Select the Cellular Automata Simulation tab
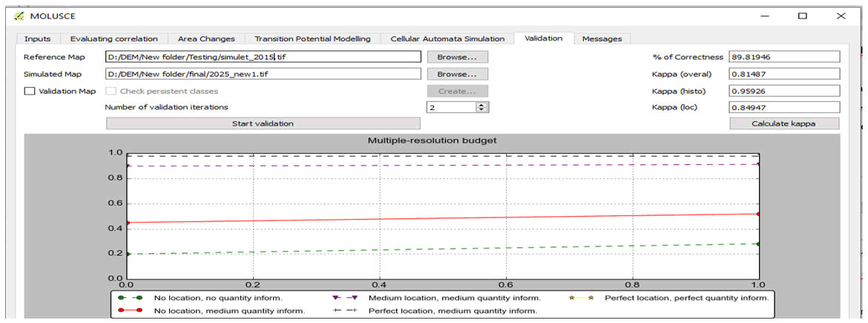This screenshot has width=868, height=323. pos(447,39)
